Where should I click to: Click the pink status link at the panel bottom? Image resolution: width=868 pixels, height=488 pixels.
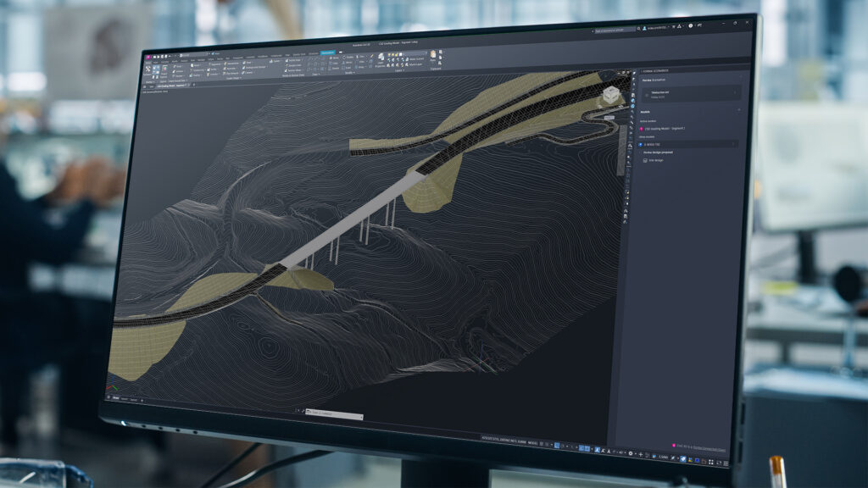point(701,448)
